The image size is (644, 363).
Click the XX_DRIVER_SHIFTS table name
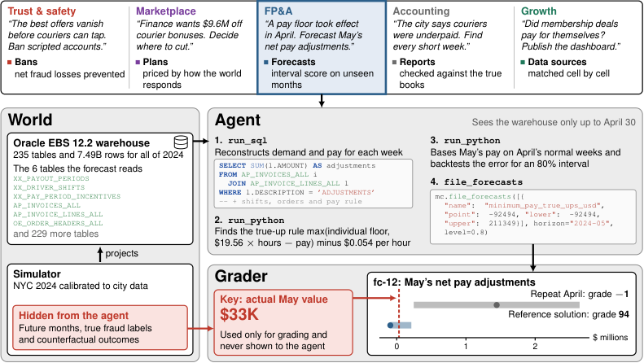[x=49, y=188]
